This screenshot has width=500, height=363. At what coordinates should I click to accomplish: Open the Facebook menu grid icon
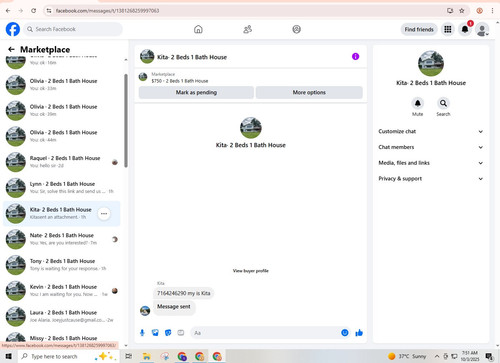448,29
